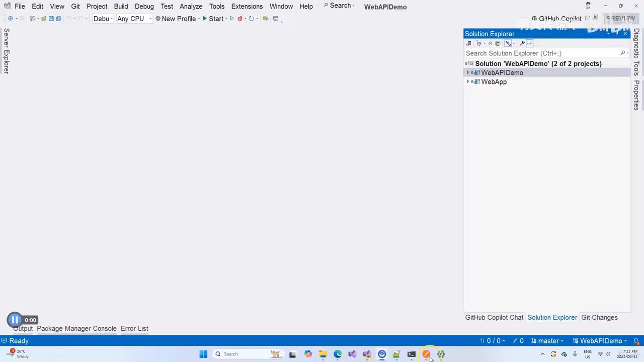Open the Help menu
Image resolution: width=644 pixels, height=362 pixels.
306,7
